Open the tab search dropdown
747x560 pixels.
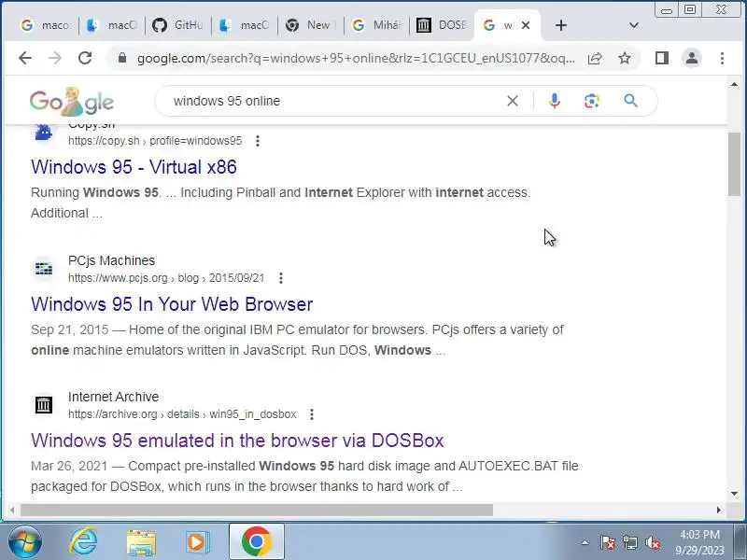click(x=634, y=25)
